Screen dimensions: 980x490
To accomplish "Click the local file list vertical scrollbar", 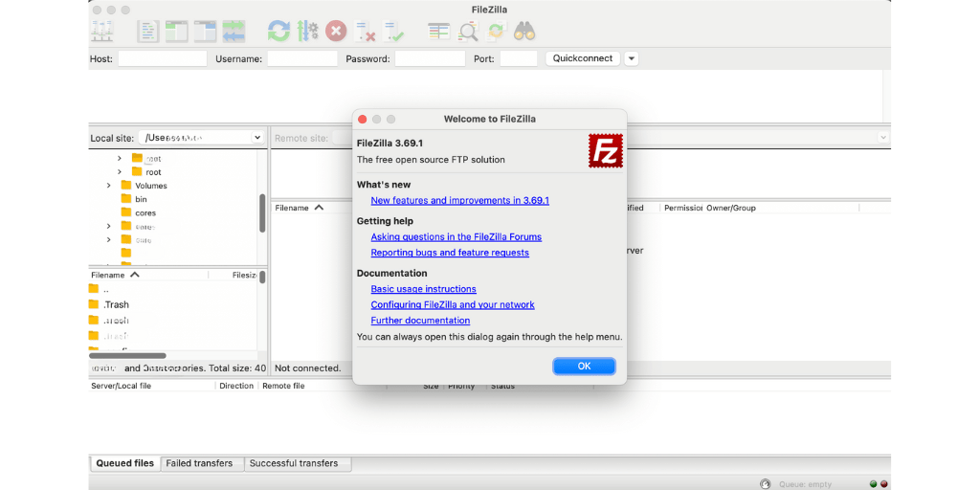I will click(x=263, y=277).
